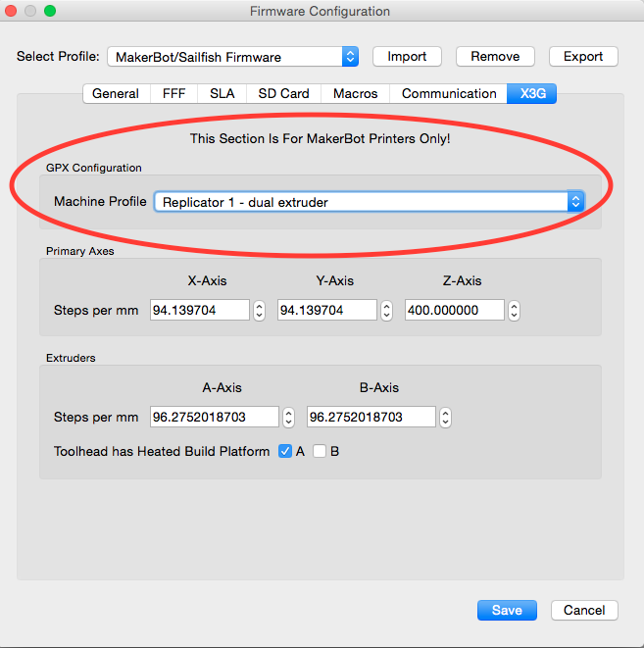Click the 'Extruders' group label
This screenshot has height=648, width=644.
[x=71, y=358]
